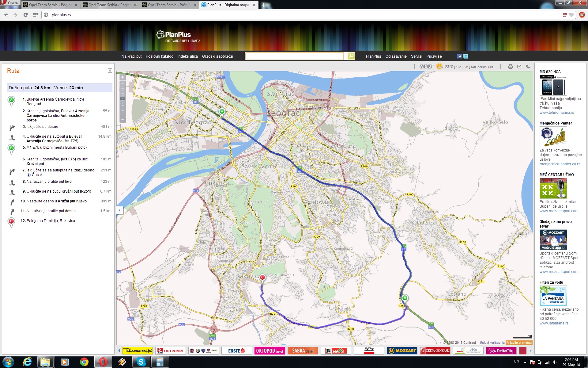
Task: Click Prijavite promenu button
Action: 519,343
